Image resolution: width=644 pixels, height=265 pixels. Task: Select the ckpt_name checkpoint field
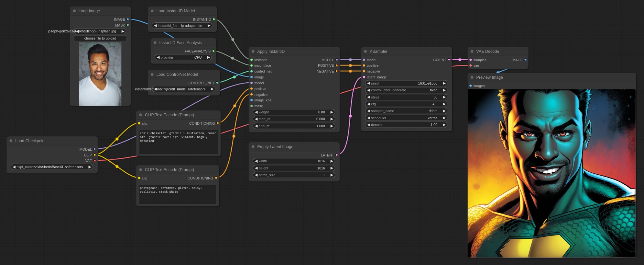point(52,167)
